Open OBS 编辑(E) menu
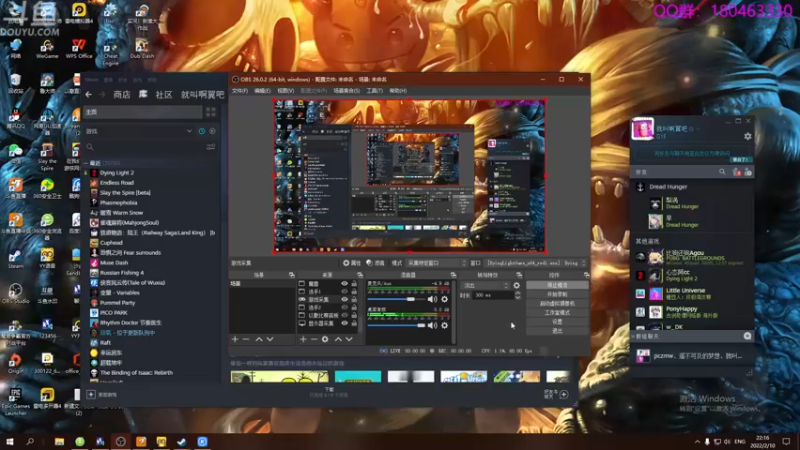 [262, 91]
